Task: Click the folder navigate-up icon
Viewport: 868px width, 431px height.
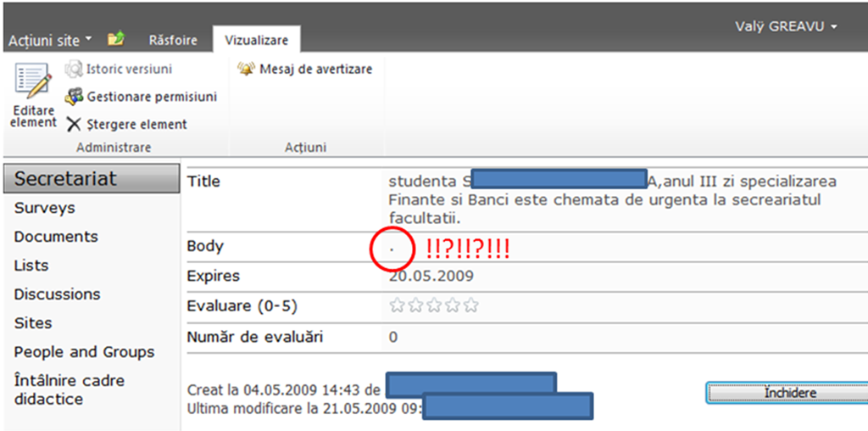Action: 116,40
